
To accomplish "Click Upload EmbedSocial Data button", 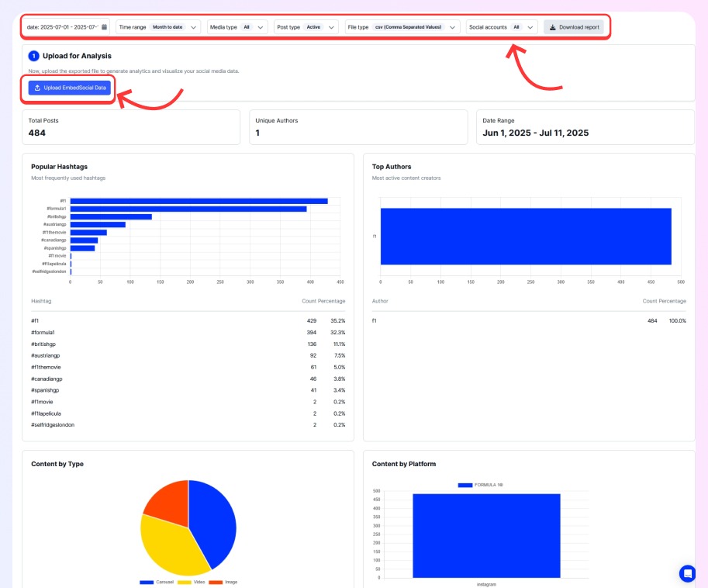I will tap(69, 88).
